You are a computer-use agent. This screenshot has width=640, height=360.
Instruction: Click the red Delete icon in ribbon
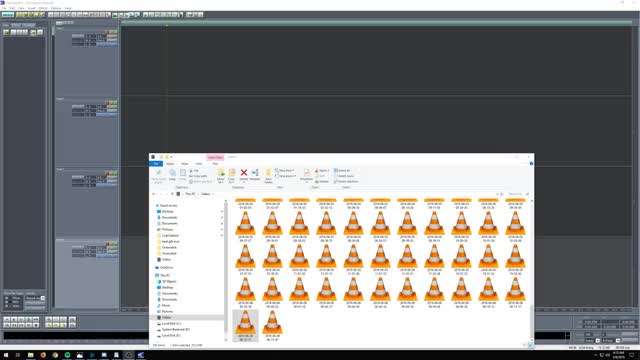click(244, 175)
